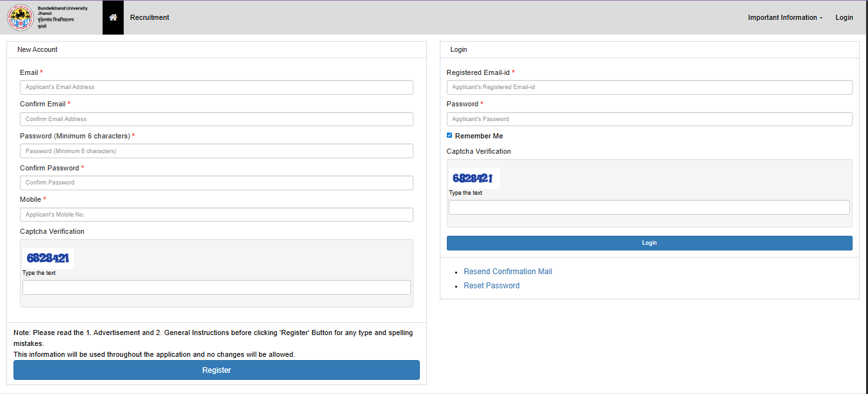Open the Resend Confirmation Mail link
This screenshot has height=394, width=868.
coord(508,272)
